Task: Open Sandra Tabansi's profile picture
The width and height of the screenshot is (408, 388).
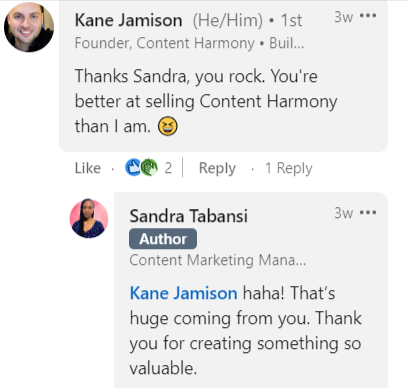Action: pyautogui.click(x=89, y=218)
